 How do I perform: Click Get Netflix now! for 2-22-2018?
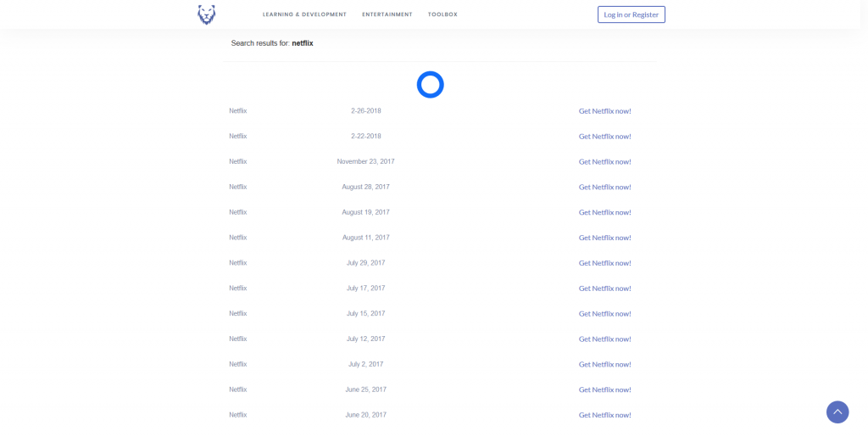(604, 137)
